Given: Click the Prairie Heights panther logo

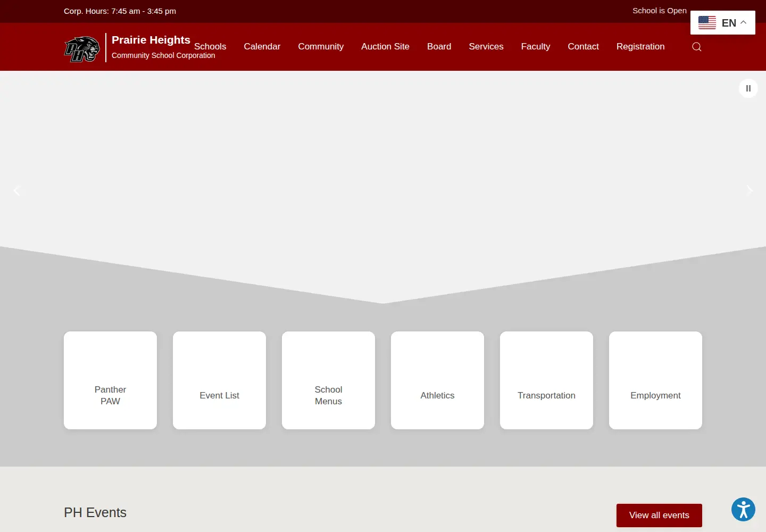Looking at the screenshot, I should pyautogui.click(x=82, y=49).
